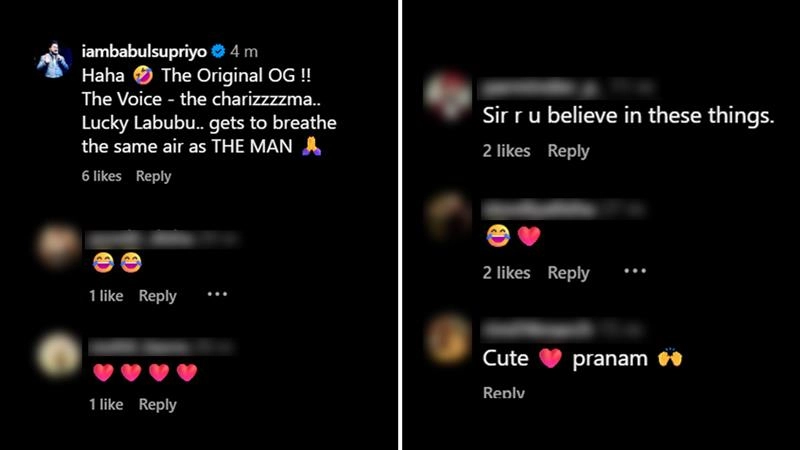The height and width of the screenshot is (450, 800).
Task: Open avatar beside the "Cute pranam" comment
Action: [447, 337]
